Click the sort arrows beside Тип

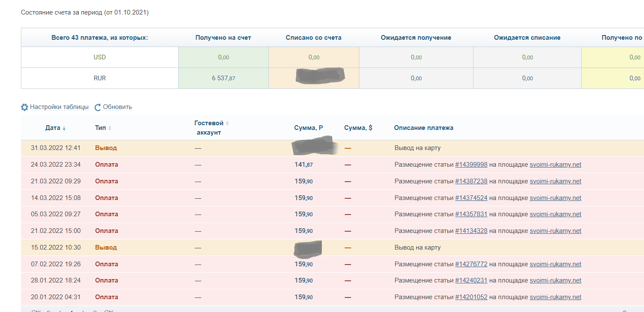click(110, 128)
